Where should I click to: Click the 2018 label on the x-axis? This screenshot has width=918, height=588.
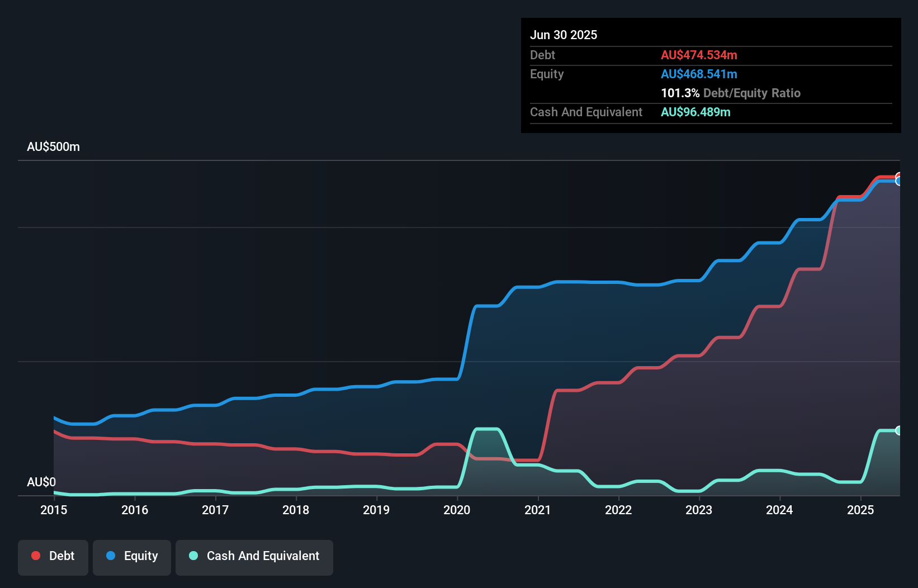tap(296, 510)
